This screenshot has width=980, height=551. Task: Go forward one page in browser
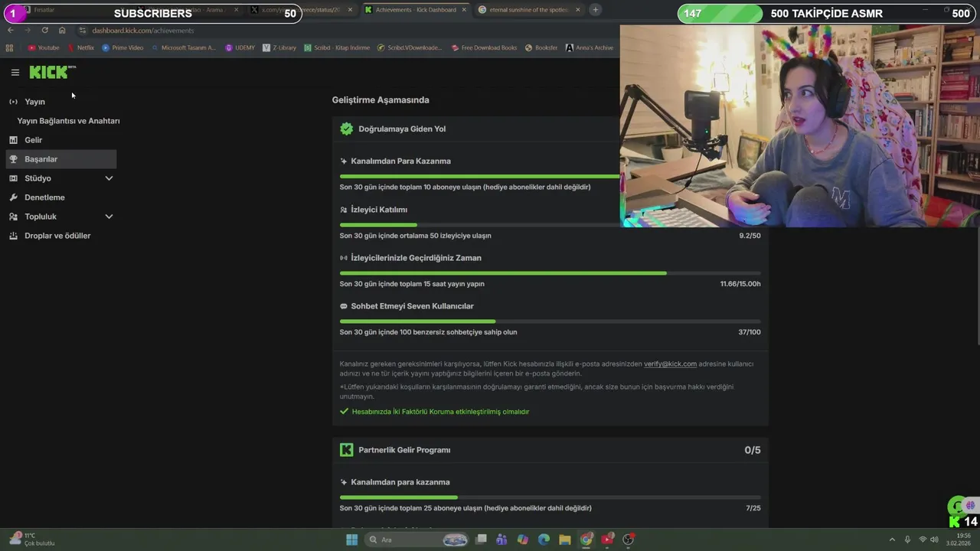click(28, 30)
